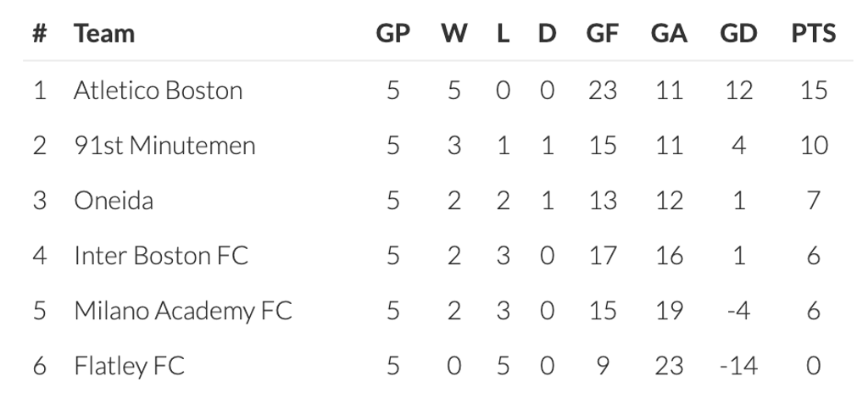Select the Milano Academy FC team name
868x415 pixels.
pyautogui.click(x=182, y=311)
